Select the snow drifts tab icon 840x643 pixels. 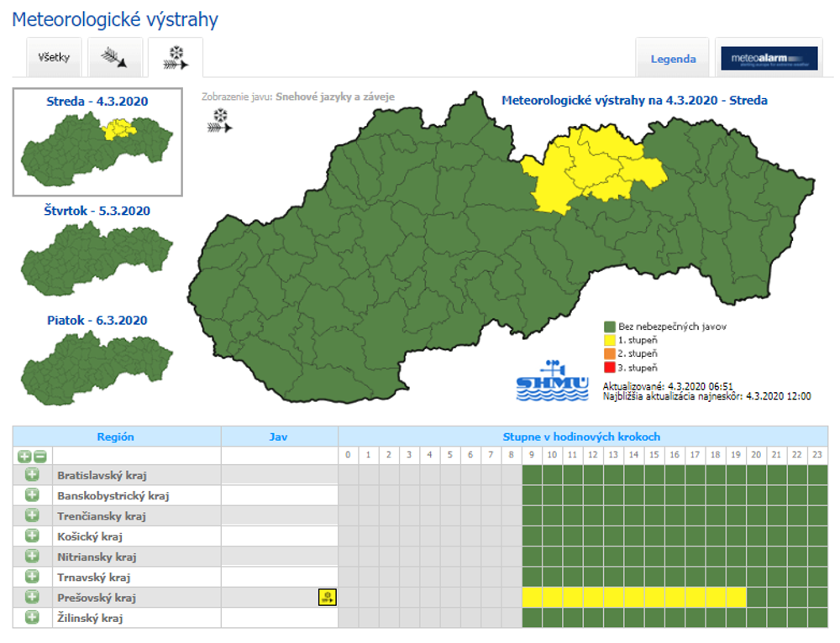coord(175,58)
